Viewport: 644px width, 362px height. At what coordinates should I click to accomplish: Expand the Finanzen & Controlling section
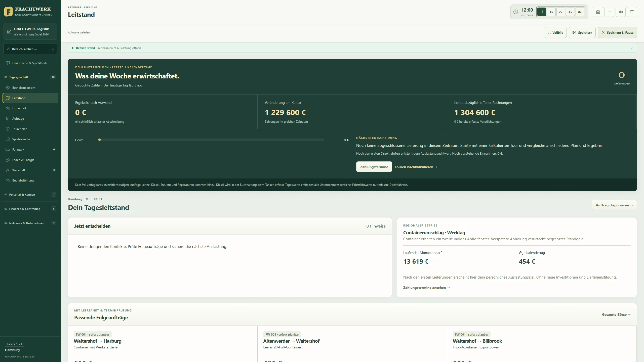[30, 209]
